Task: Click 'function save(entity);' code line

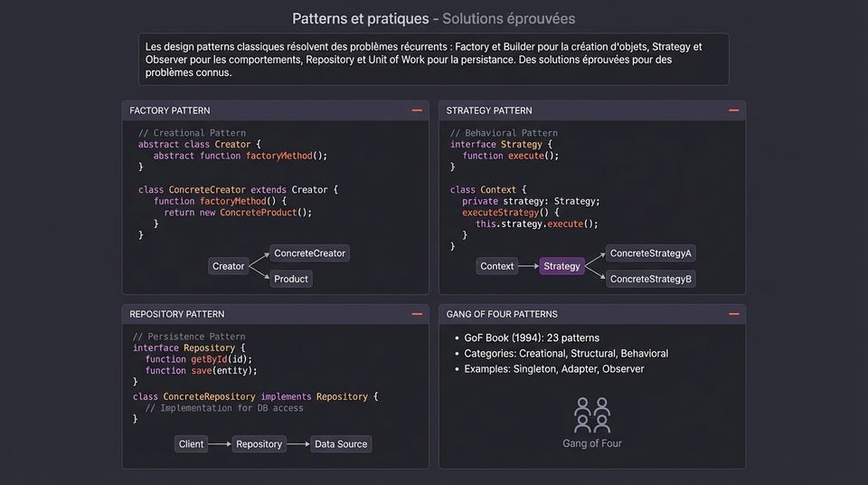Action: coord(201,370)
